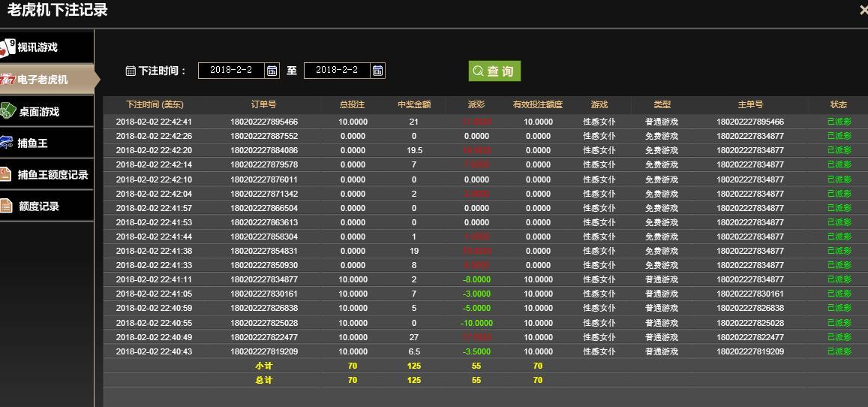Click order number 180202227895466 in first row

coord(264,122)
